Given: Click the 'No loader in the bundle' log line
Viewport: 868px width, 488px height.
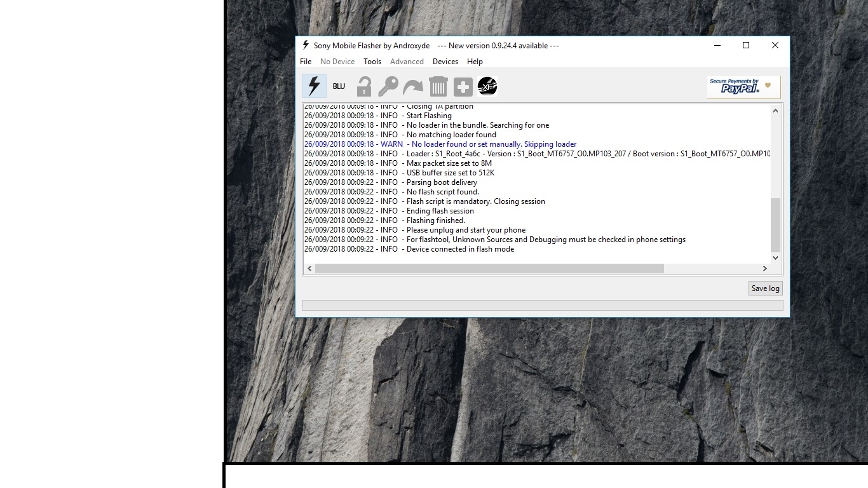Looking at the screenshot, I should [426, 125].
